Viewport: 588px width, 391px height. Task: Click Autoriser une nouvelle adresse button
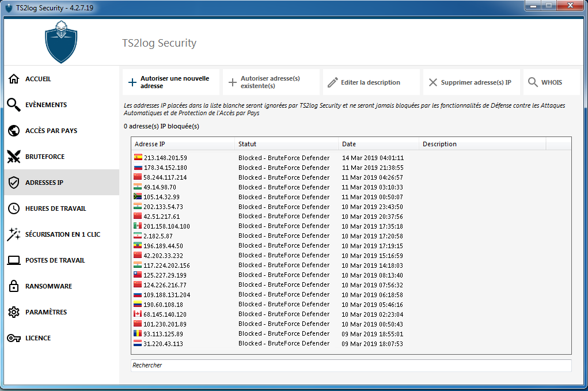pyautogui.click(x=171, y=82)
